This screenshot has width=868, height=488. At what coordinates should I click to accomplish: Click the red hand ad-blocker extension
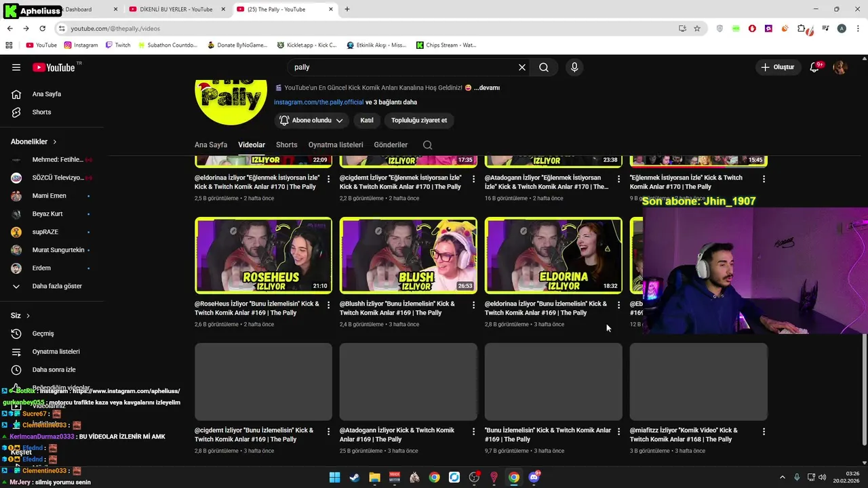coord(752,28)
